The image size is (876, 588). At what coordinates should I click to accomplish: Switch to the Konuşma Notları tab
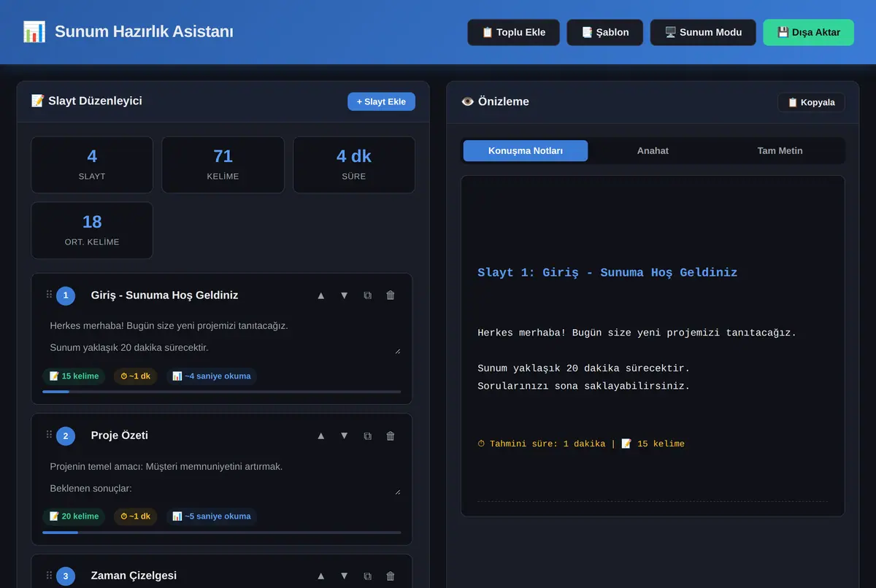(526, 151)
